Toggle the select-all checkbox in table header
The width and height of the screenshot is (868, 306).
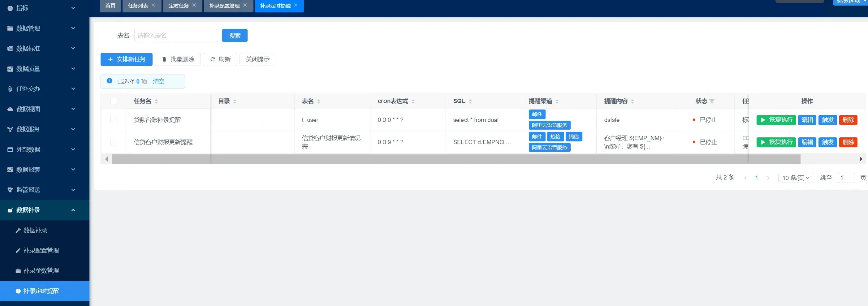[x=114, y=101]
